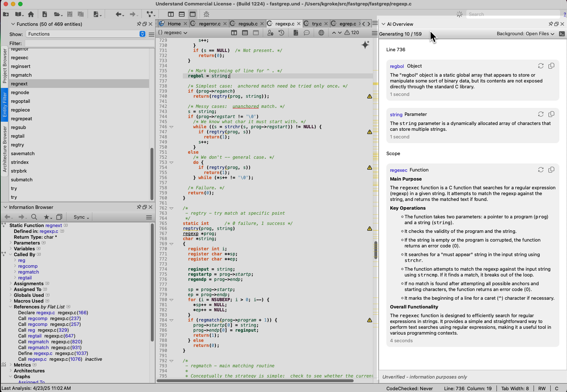Image resolution: width=567 pixels, height=392 pixels.
Task: Click the magnifier search icon in Information Browser
Action: pyautogui.click(x=34, y=217)
